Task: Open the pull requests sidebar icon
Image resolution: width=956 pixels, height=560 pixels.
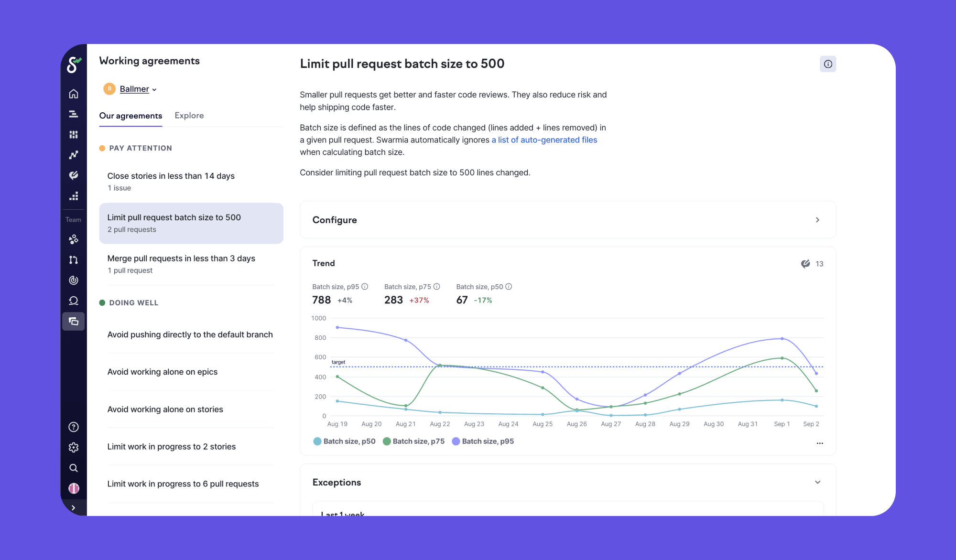Action: (73, 260)
